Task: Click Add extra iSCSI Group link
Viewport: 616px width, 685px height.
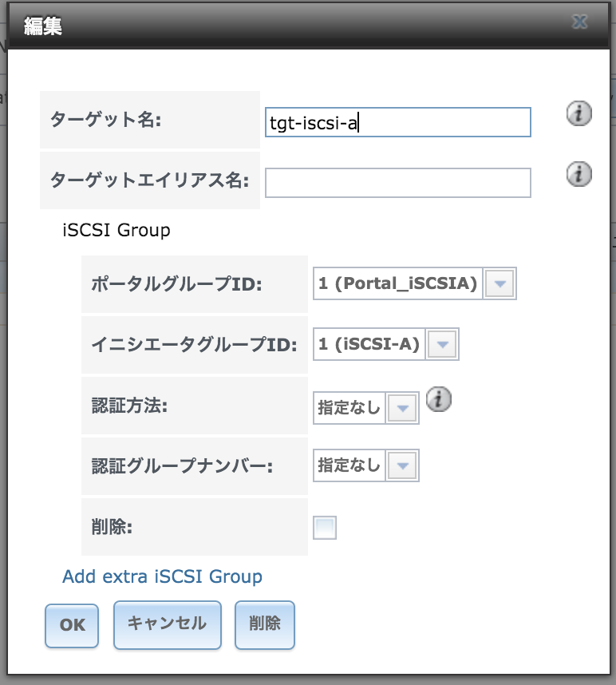Action: point(163,576)
